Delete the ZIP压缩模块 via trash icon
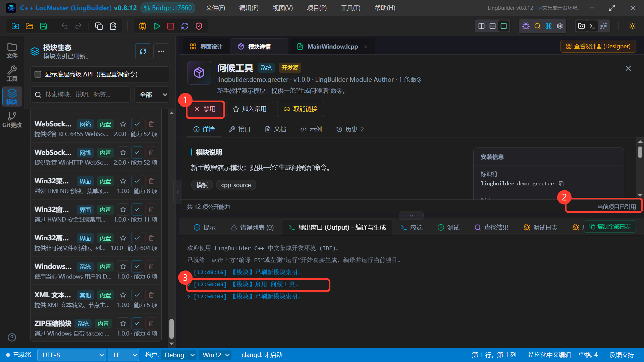Image resolution: width=644 pixels, height=362 pixels. click(151, 323)
